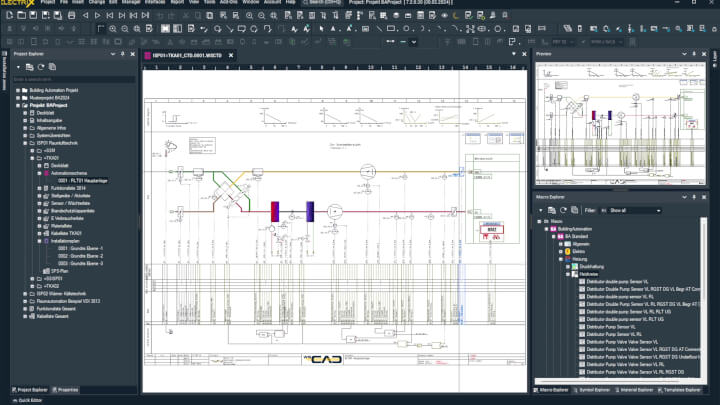Click the Quick Editor button at bottom
720x405 pixels.
[x=26, y=400]
